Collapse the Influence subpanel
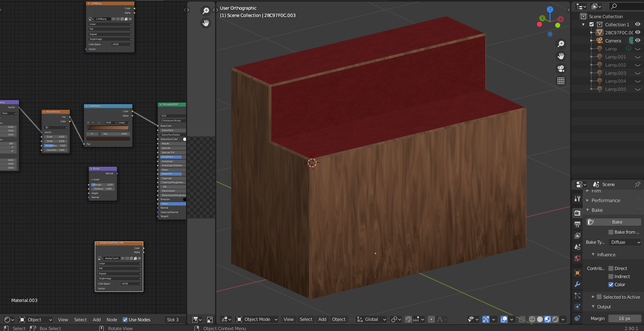The width and height of the screenshot is (644, 331). (x=606, y=255)
